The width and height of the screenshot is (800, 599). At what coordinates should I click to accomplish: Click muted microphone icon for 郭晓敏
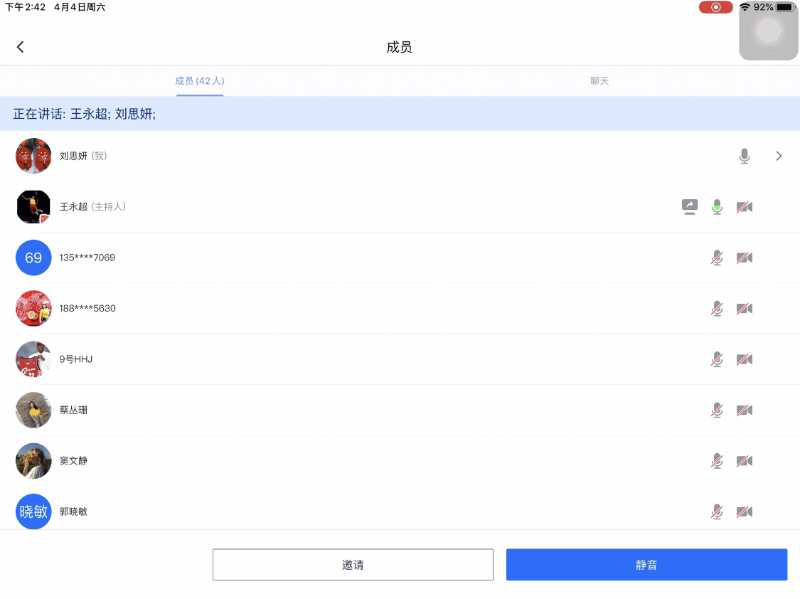pyautogui.click(x=717, y=512)
